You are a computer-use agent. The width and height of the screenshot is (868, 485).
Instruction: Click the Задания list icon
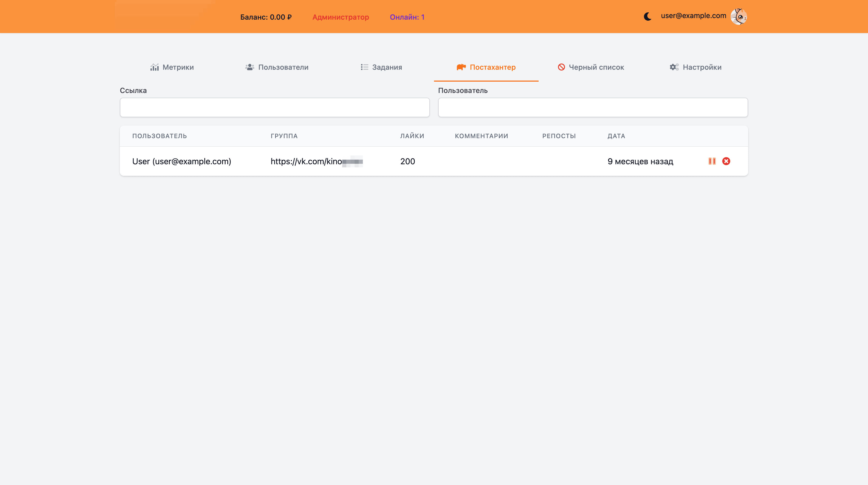(364, 67)
